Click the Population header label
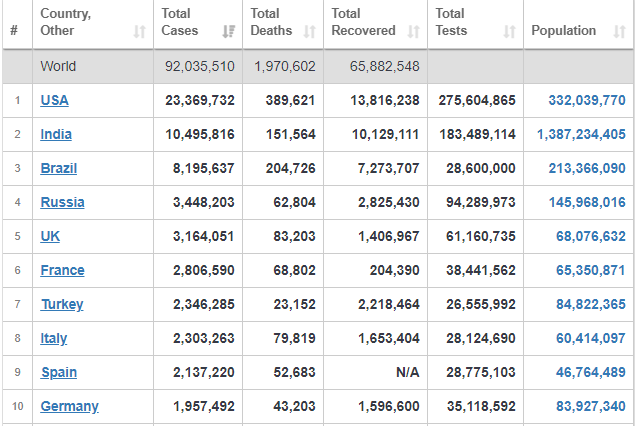The height and width of the screenshot is (426, 635). point(563,30)
